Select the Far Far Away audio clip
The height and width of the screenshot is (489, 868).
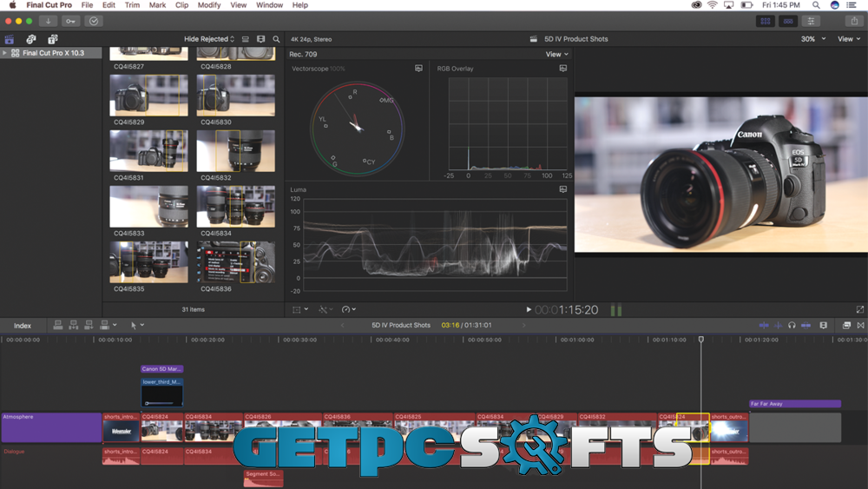(795, 404)
